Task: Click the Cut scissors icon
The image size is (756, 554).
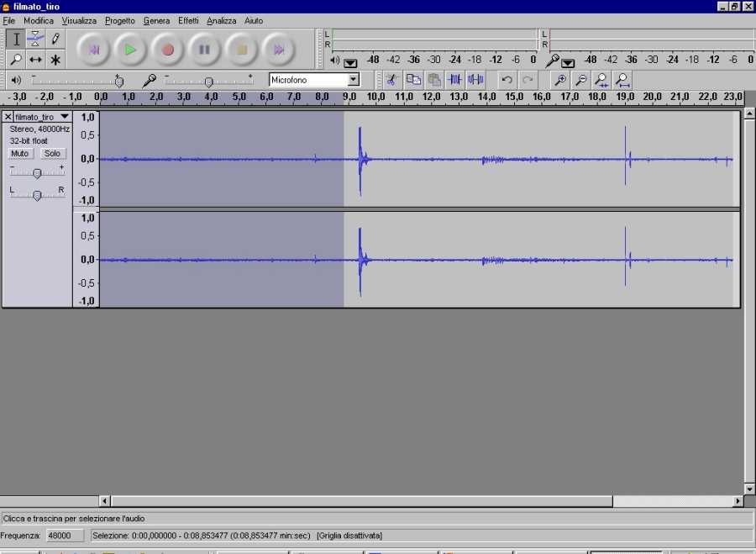Action: click(x=391, y=80)
